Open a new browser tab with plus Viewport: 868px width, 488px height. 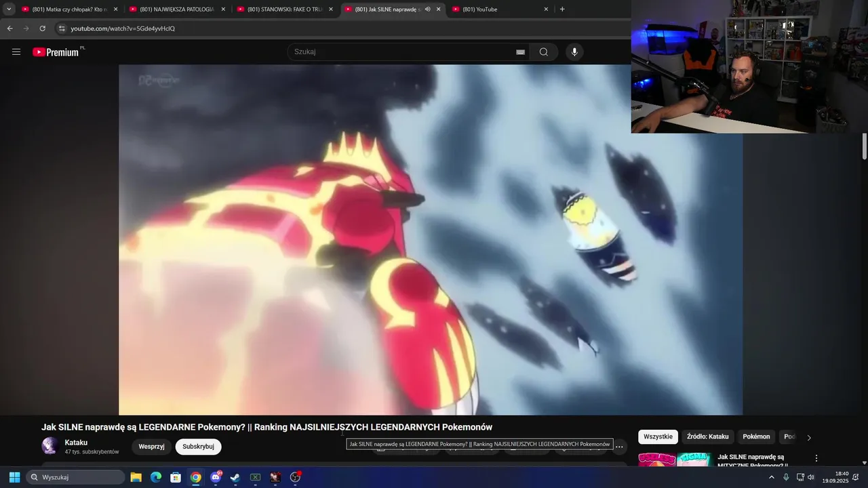coord(562,9)
